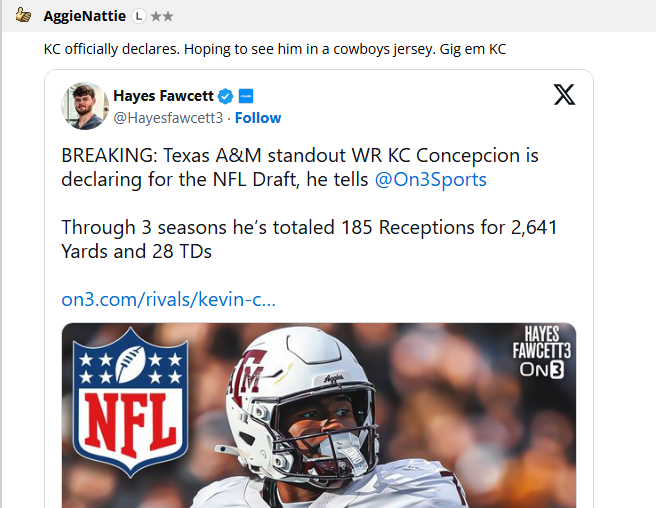Click the circled L badge next to AggieNattie
This screenshot has width=656, height=508.
pos(139,17)
